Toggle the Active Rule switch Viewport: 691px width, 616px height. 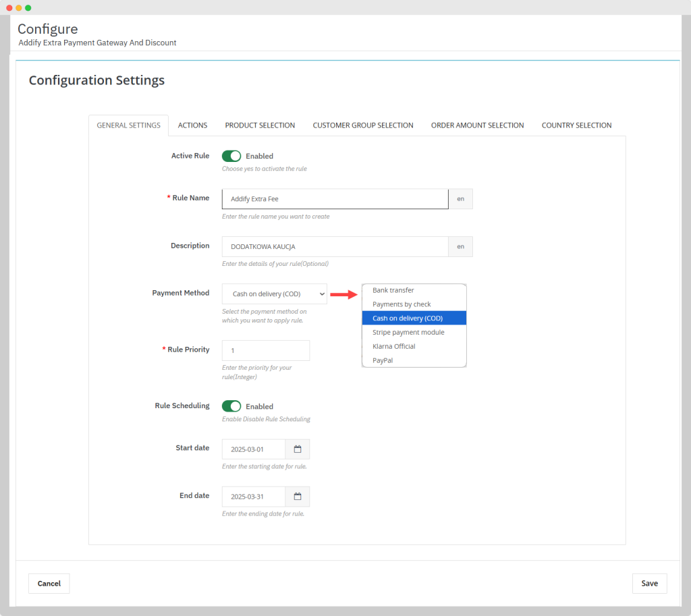coord(231,156)
